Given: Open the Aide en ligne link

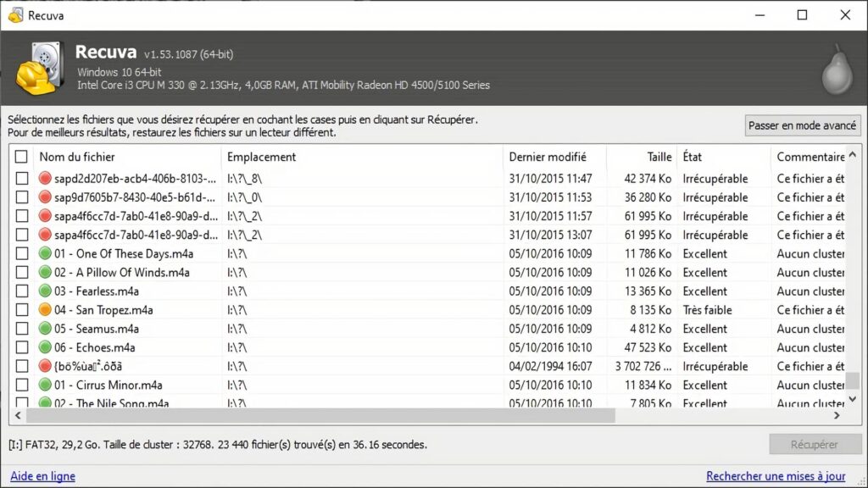Looking at the screenshot, I should pos(42,476).
